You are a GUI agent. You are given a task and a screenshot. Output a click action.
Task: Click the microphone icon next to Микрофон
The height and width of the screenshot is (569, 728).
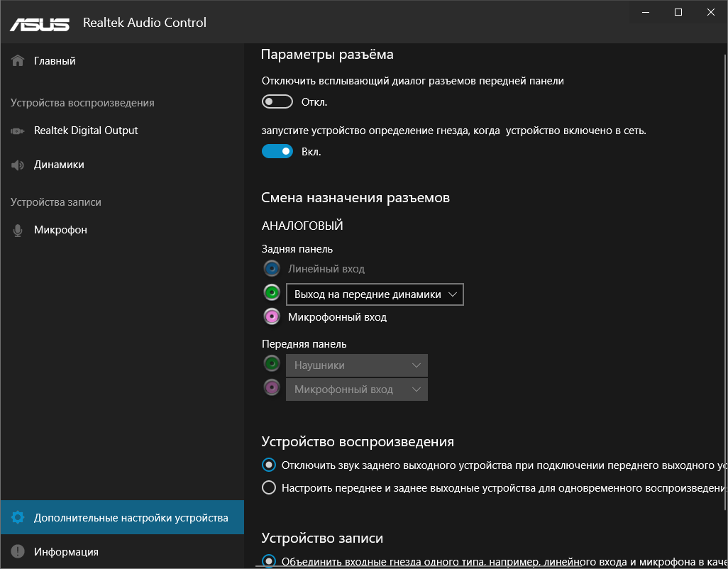coord(18,230)
